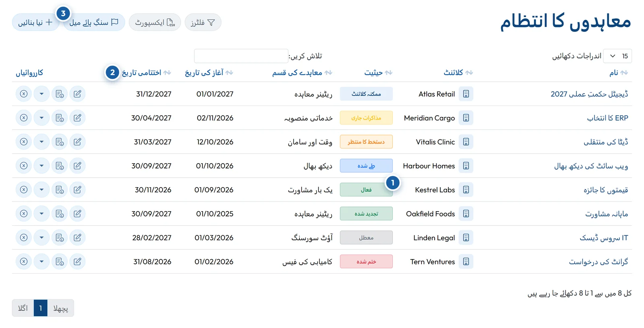This screenshot has height=328, width=644.
Task: Open document icon for Kestrel Labs row
Action: (x=60, y=190)
